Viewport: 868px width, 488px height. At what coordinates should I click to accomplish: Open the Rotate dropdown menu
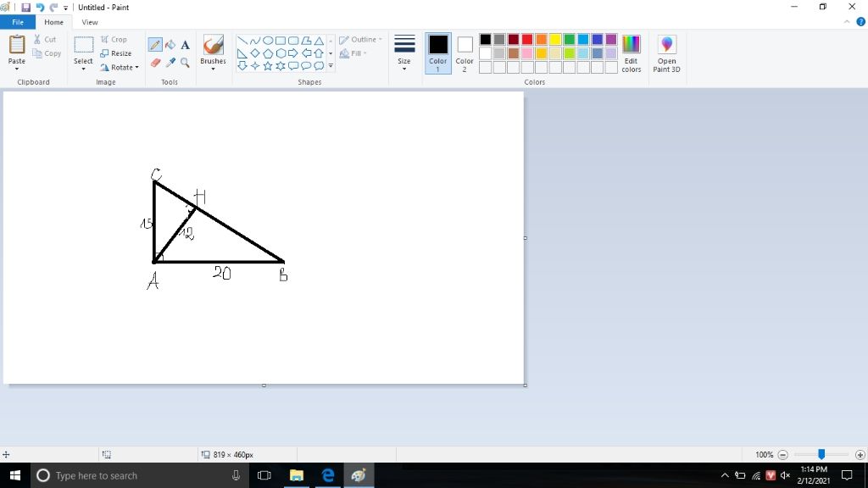pyautogui.click(x=119, y=68)
